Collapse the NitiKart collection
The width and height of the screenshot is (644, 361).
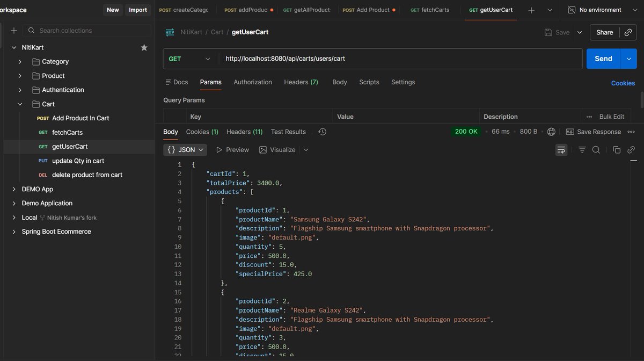pyautogui.click(x=14, y=47)
